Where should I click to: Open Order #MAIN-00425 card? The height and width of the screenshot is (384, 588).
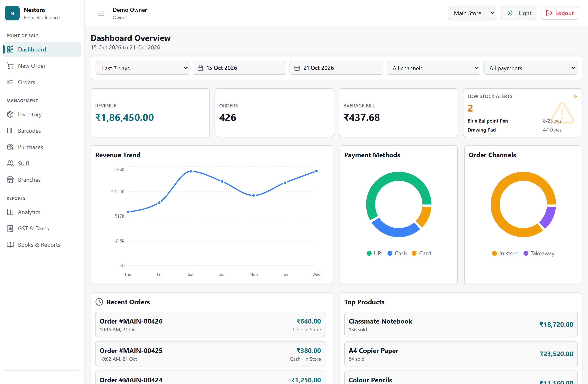click(x=210, y=354)
